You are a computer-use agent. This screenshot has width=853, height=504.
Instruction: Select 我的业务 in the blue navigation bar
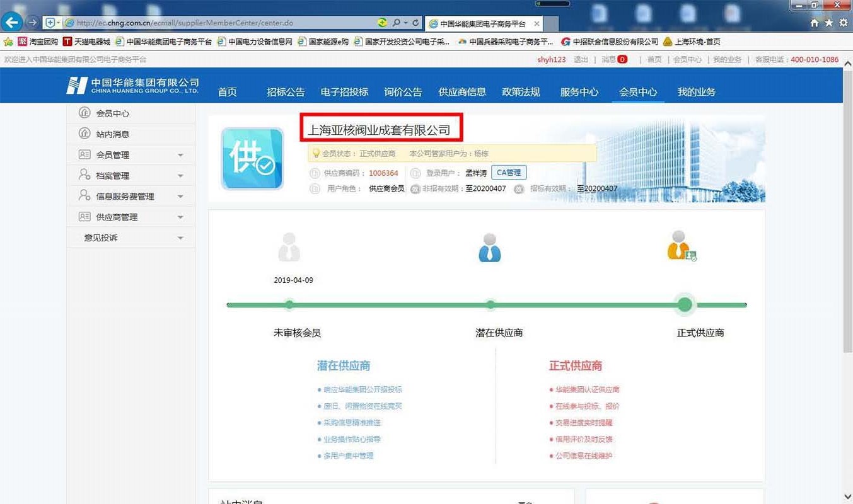pos(697,92)
